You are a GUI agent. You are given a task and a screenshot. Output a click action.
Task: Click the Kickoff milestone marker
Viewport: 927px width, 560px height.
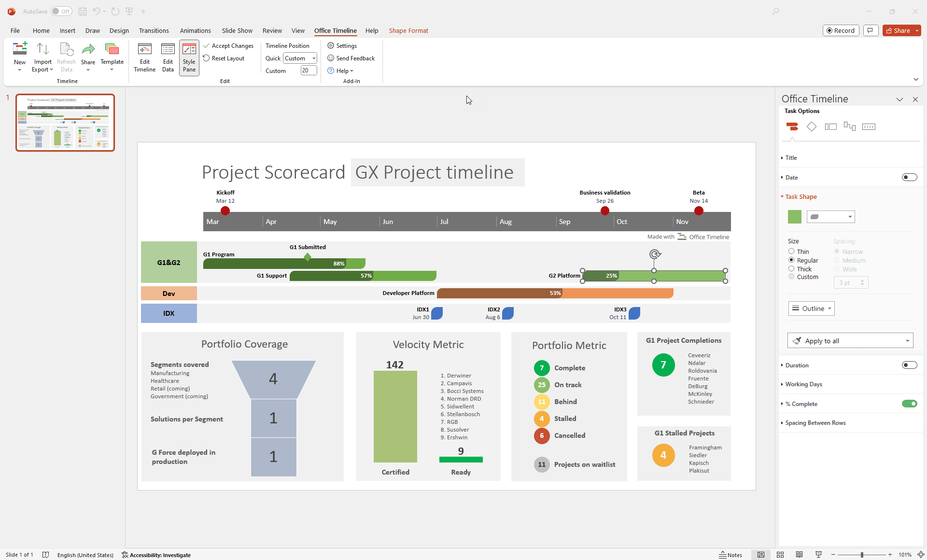pos(225,210)
